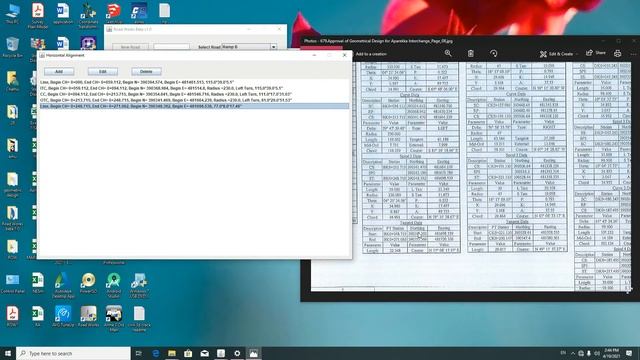Click the delete trash icon in Photos
The height and width of the screenshot is (360, 640).
(x=471, y=53)
